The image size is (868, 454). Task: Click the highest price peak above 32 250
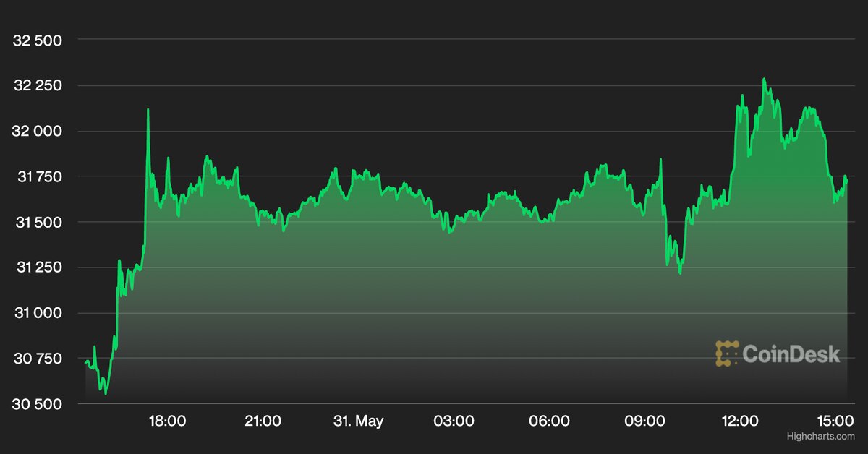coord(764,80)
